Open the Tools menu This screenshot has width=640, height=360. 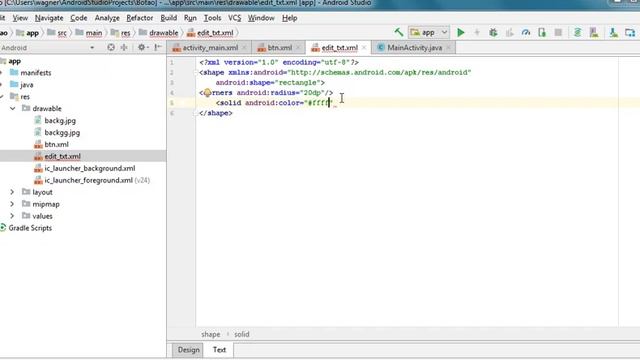[212, 18]
